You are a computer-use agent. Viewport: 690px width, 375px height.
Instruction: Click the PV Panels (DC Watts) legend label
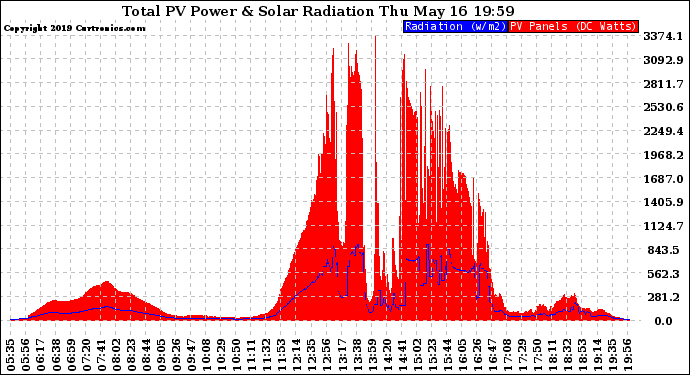click(573, 26)
